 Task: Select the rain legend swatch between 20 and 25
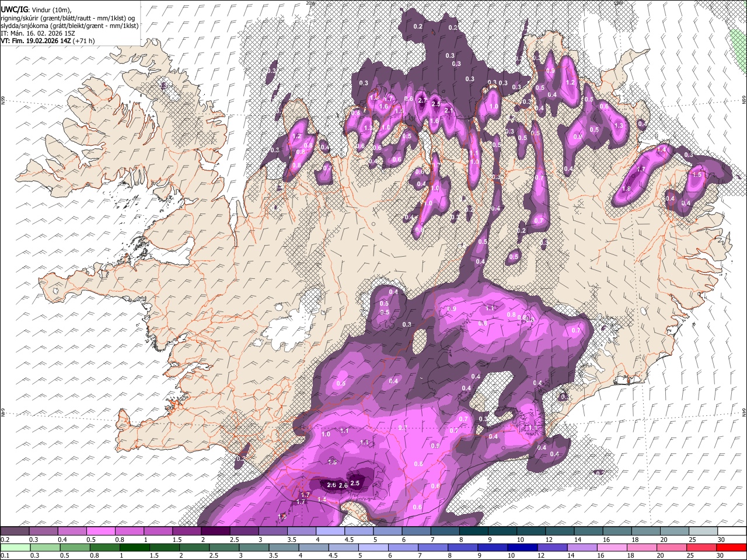pyautogui.click(x=672, y=547)
